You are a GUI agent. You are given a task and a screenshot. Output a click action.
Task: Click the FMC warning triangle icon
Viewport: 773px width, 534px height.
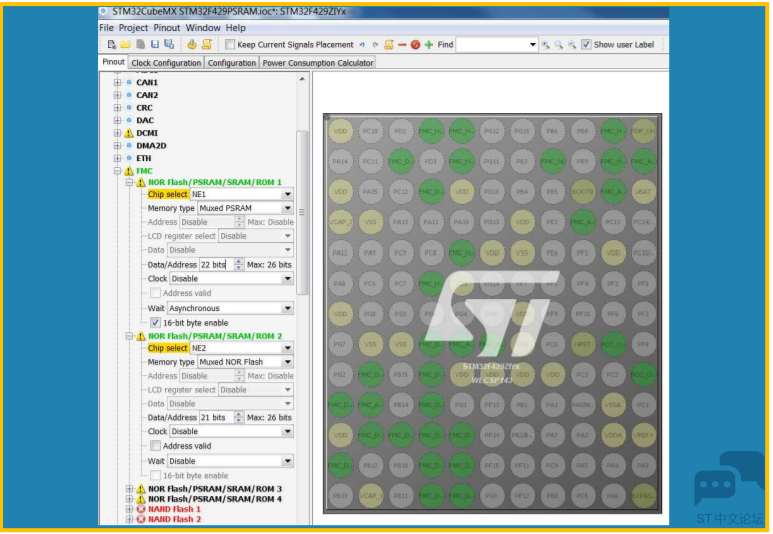click(x=129, y=171)
